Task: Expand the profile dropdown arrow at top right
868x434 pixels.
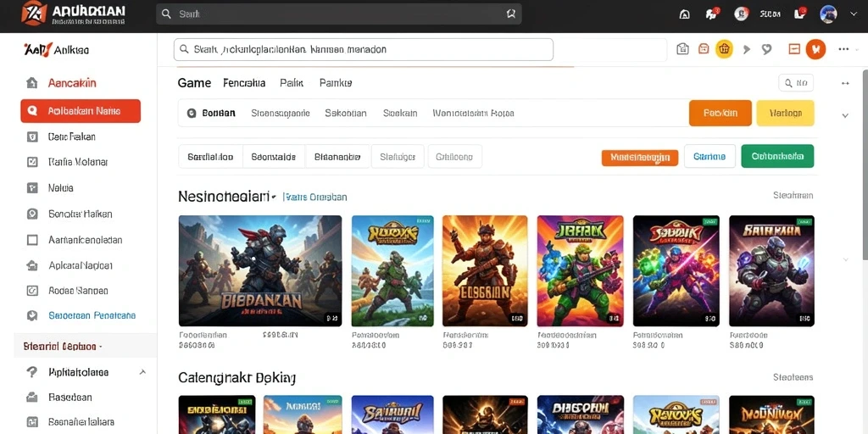Action: pyautogui.click(x=853, y=14)
